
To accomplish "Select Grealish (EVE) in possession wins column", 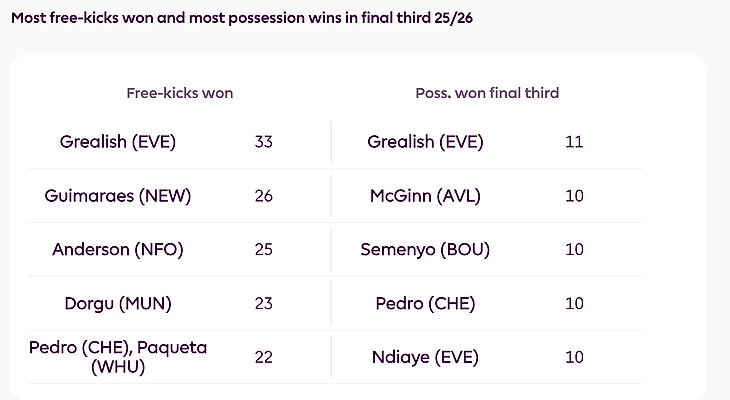I will point(425,142).
